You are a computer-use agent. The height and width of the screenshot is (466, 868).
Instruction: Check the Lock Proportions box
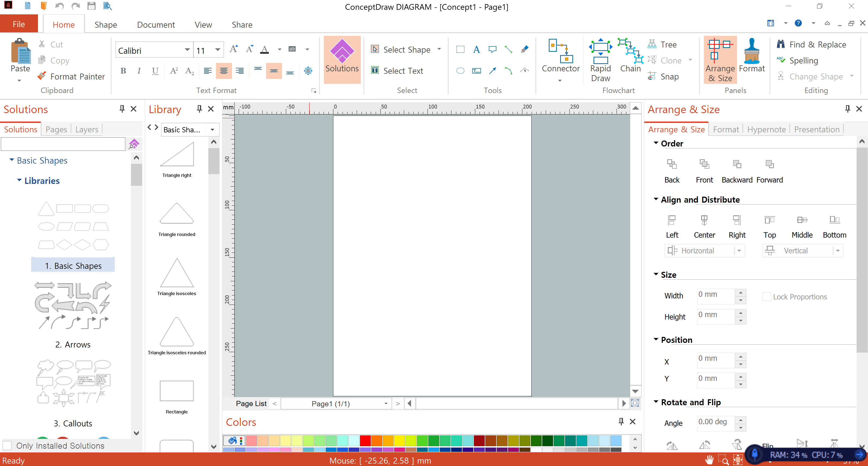(766, 296)
